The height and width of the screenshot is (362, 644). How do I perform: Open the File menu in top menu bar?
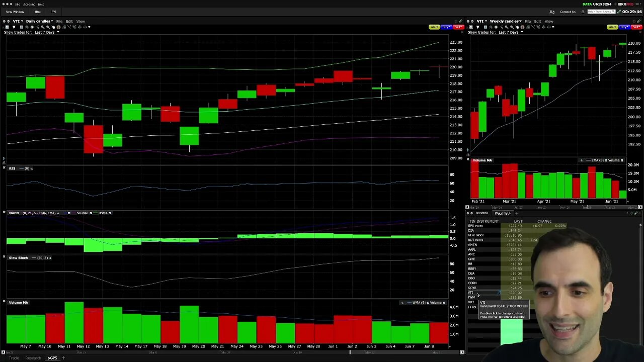(x=18, y=4)
